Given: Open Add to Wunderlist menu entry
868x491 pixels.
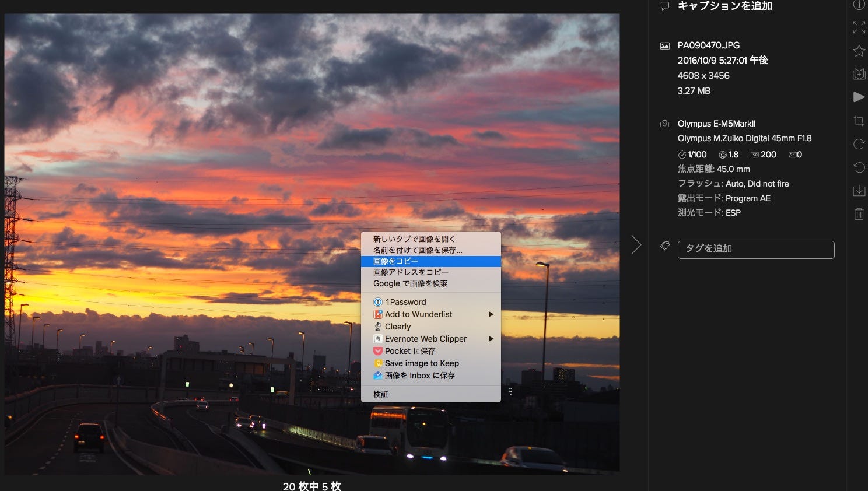Looking at the screenshot, I should [431, 314].
